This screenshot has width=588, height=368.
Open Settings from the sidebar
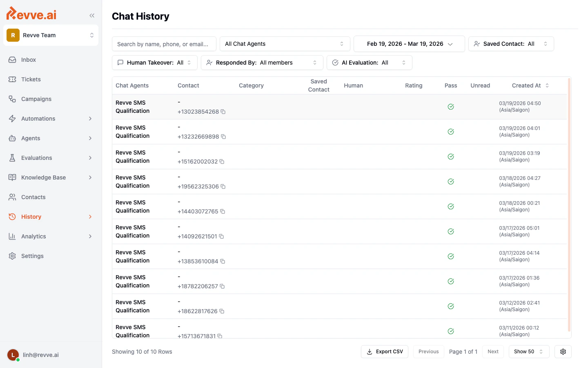(x=32, y=256)
